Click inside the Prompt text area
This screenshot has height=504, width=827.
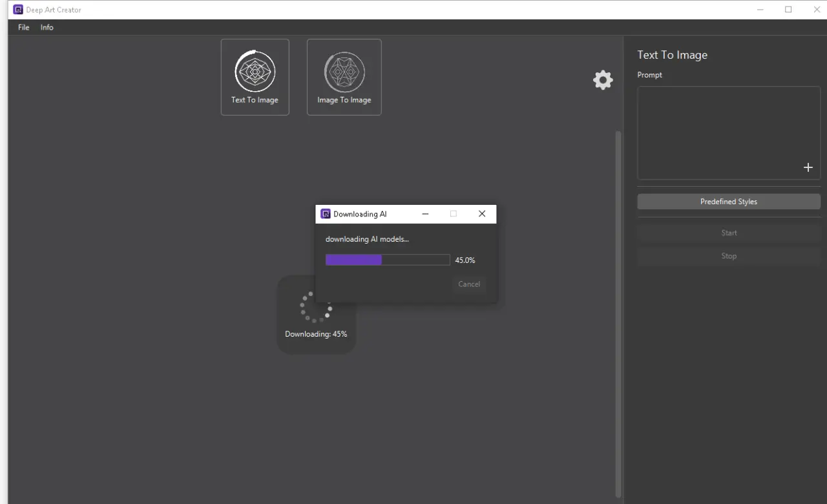729,132
